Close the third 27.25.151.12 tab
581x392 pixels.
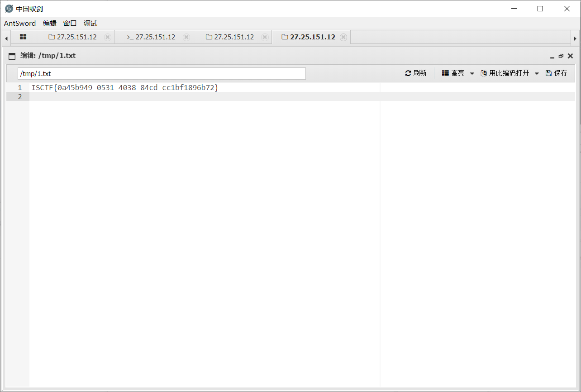click(265, 37)
